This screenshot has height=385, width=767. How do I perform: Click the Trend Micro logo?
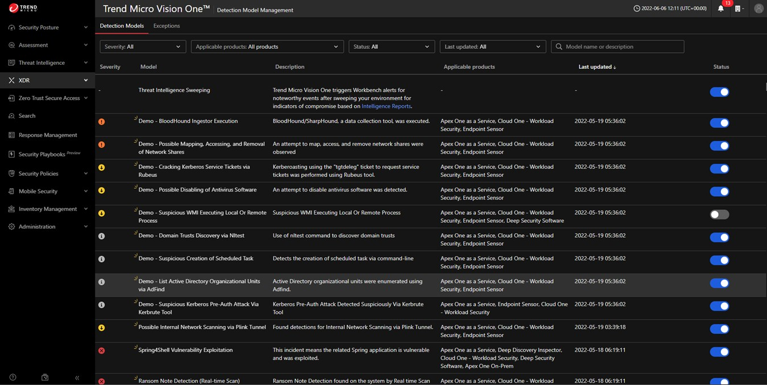(x=23, y=7)
